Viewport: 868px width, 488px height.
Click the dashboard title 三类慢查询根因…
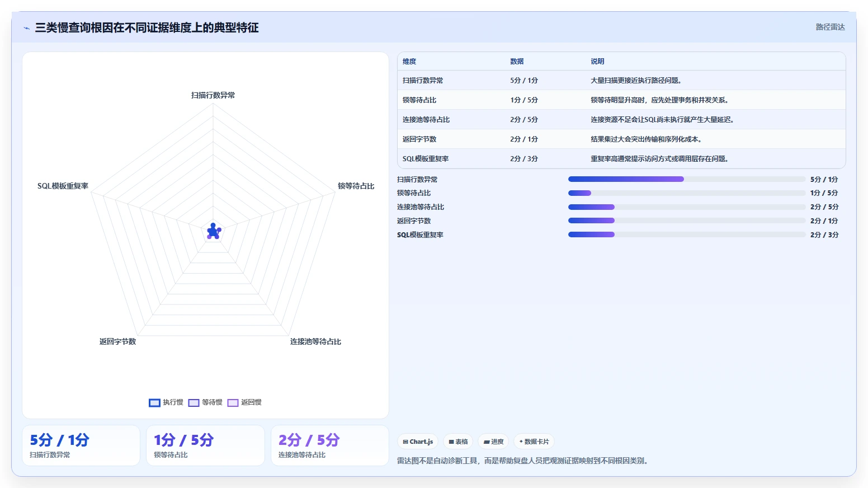[x=147, y=27]
